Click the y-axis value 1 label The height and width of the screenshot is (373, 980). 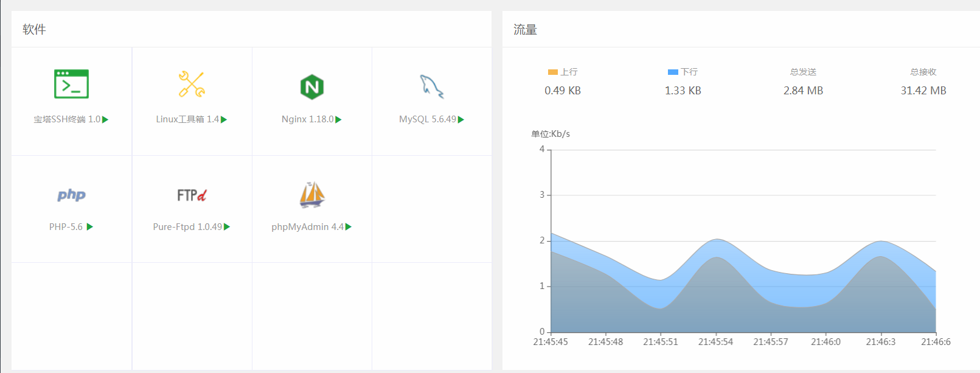pos(542,286)
